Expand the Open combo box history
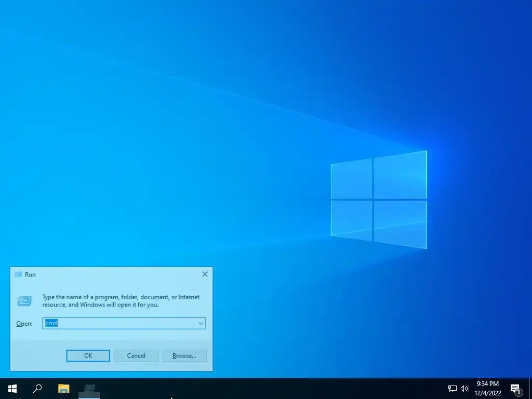The width and height of the screenshot is (532, 399). point(201,323)
